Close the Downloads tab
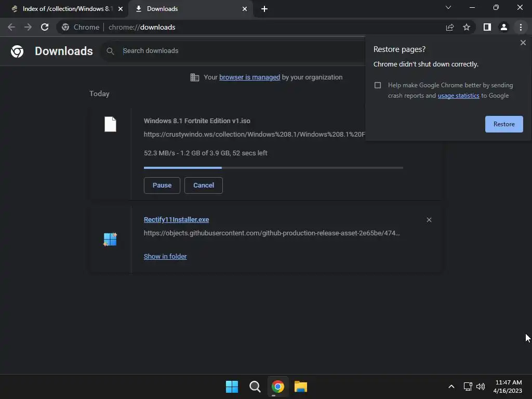The image size is (532, 399). click(x=245, y=9)
